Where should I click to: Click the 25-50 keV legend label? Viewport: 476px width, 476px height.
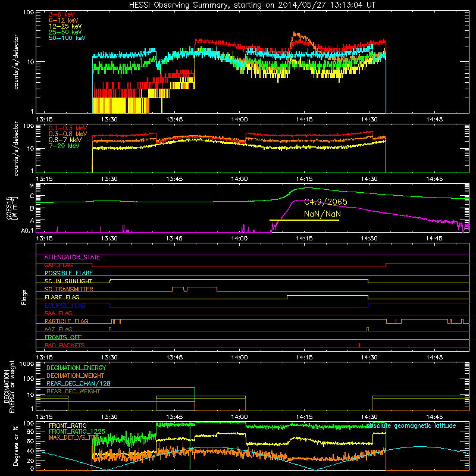click(x=65, y=32)
